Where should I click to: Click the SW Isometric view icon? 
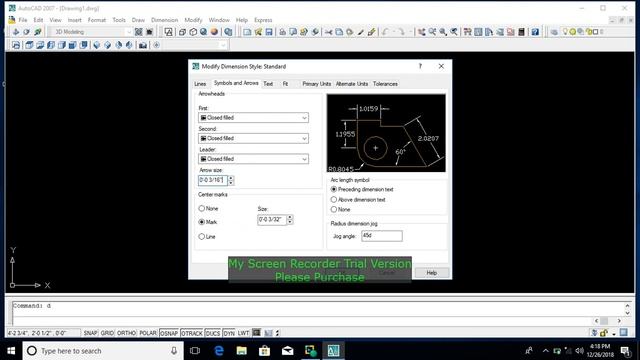(x=96, y=45)
